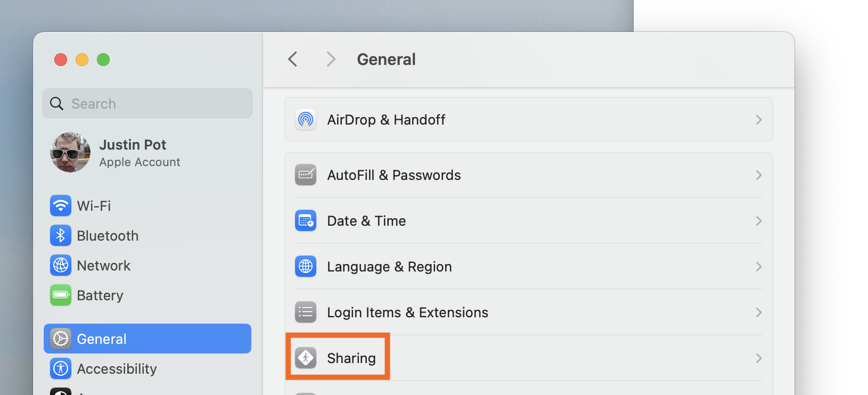The width and height of the screenshot is (868, 395).
Task: Open Accessibility via its sidebar icon
Action: pyautogui.click(x=61, y=368)
